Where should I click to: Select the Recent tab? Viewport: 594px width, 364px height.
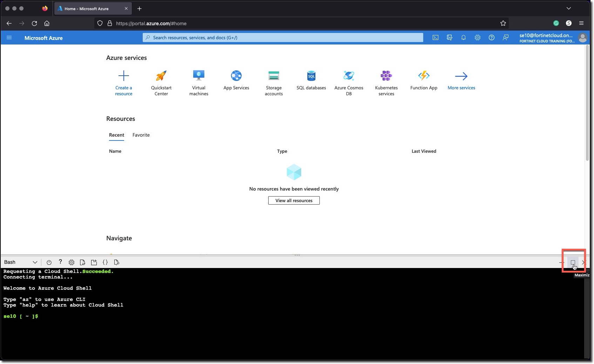(x=116, y=135)
